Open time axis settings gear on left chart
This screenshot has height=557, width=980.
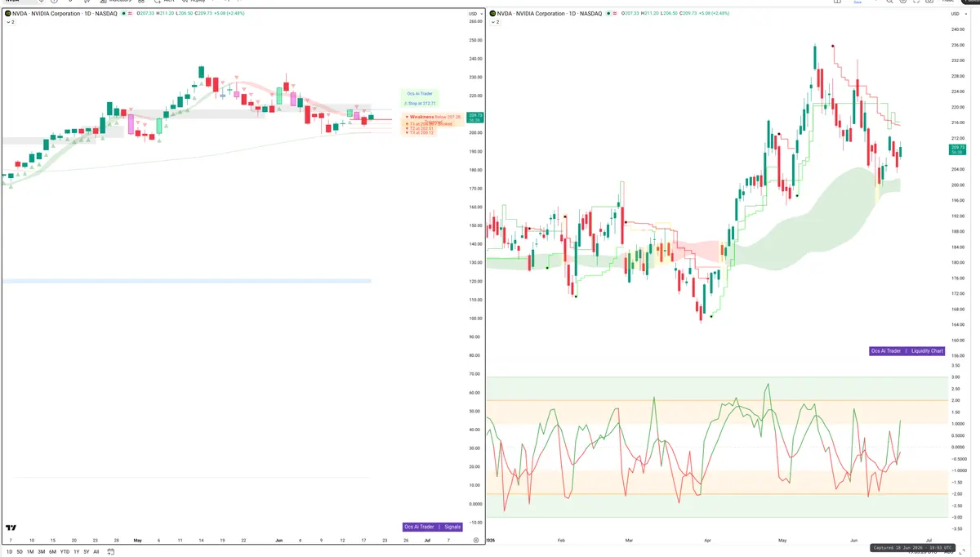click(475, 540)
